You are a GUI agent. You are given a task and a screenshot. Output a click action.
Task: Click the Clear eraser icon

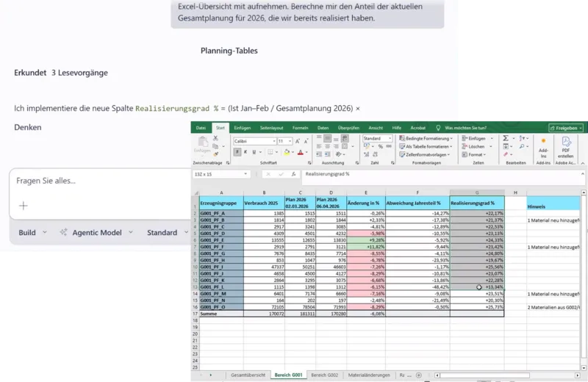(x=506, y=154)
